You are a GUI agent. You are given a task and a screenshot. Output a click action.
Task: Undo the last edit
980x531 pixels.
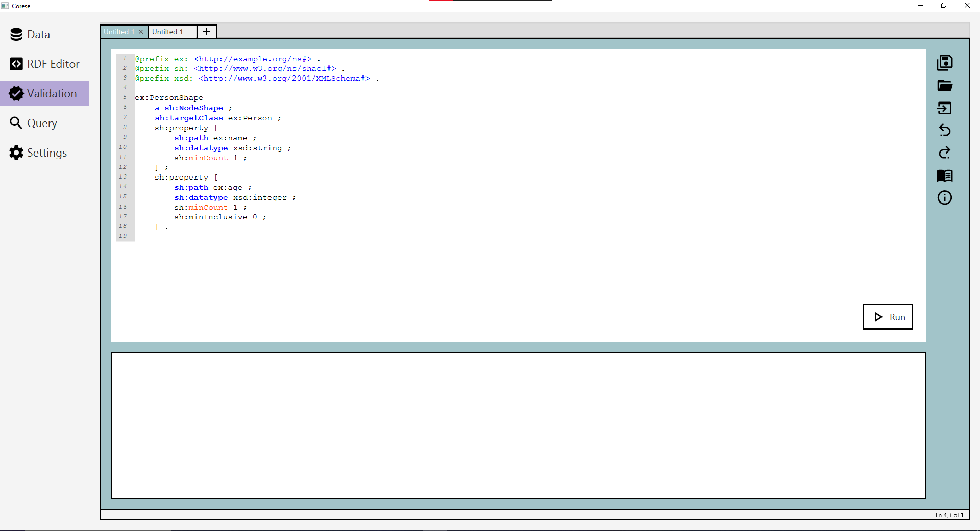click(944, 130)
